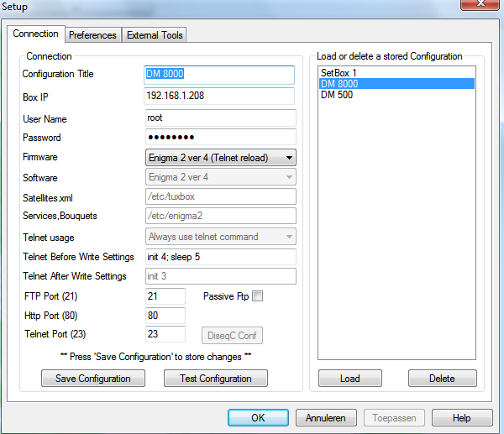Select DM 500 in stored configurations

(396, 95)
